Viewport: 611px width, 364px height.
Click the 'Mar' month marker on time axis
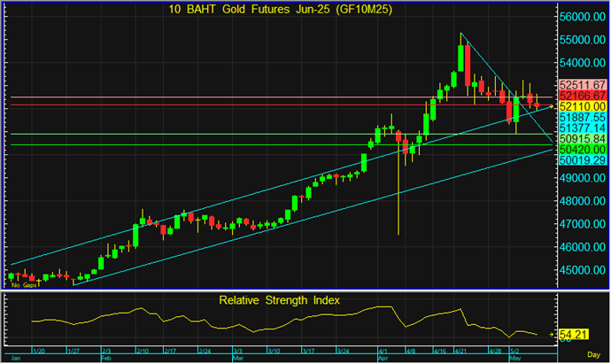point(237,360)
